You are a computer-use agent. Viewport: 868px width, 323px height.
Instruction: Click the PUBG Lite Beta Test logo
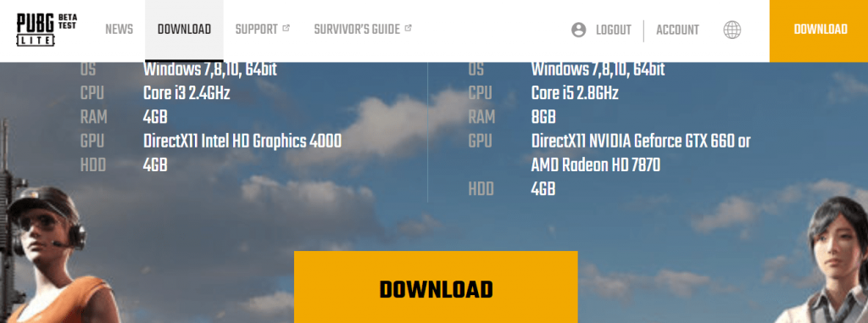point(47,30)
